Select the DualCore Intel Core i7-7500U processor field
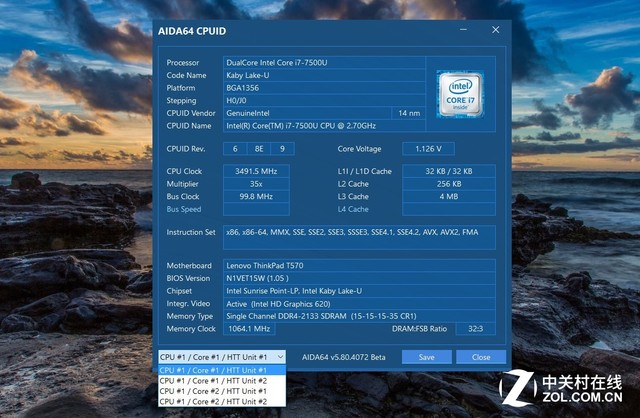 coord(324,62)
